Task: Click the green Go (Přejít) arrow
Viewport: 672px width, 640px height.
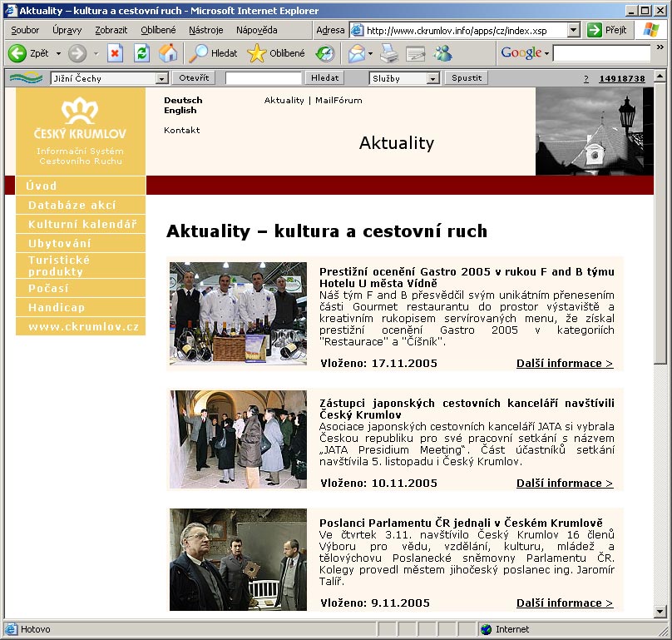Action: pyautogui.click(x=595, y=30)
